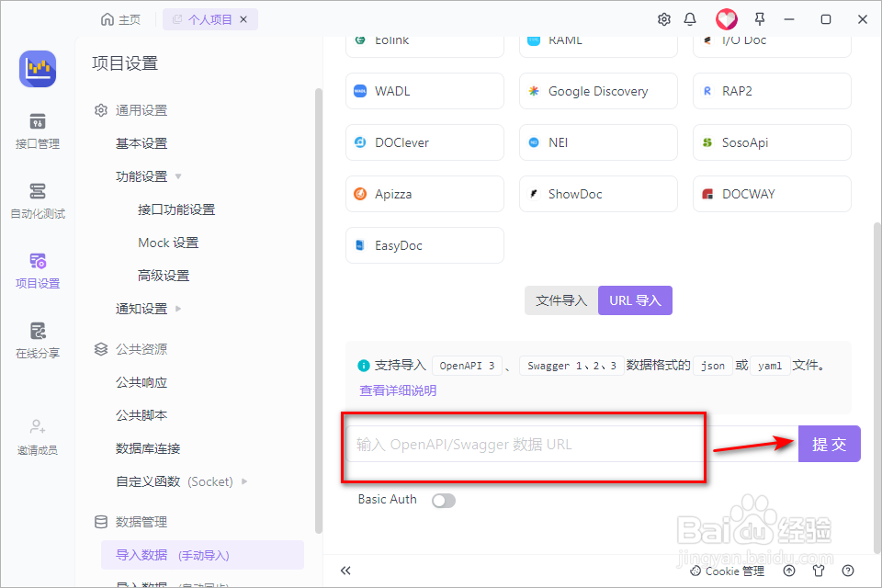The width and height of the screenshot is (882, 588).
Task: Click 邀请成员 in sidebar
Action: [x=38, y=437]
